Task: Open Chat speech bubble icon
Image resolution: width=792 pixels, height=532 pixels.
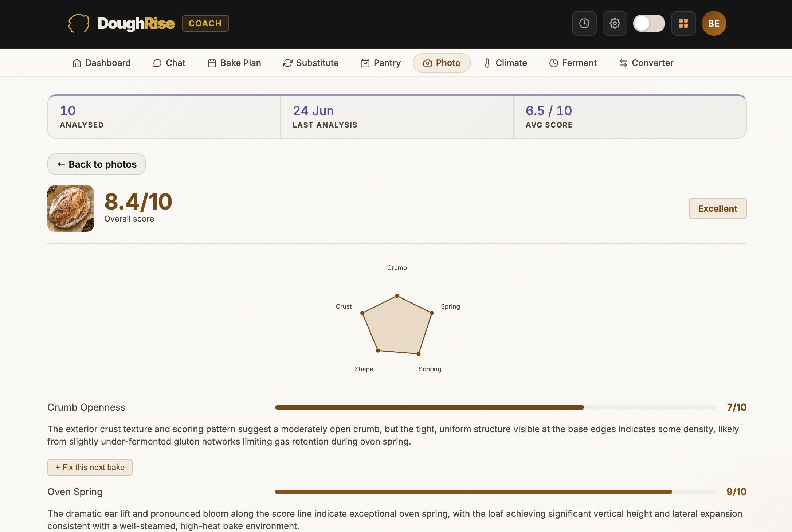Action: coord(157,63)
